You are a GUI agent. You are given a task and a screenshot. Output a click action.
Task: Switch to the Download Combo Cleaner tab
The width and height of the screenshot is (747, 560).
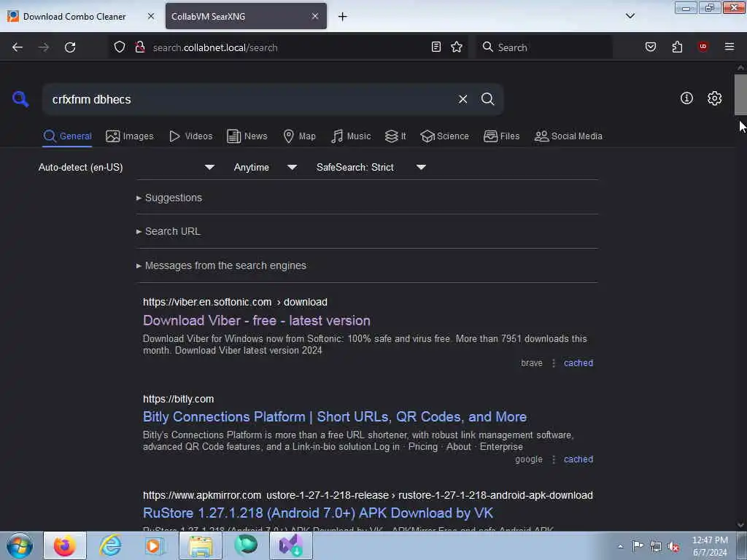(x=74, y=17)
